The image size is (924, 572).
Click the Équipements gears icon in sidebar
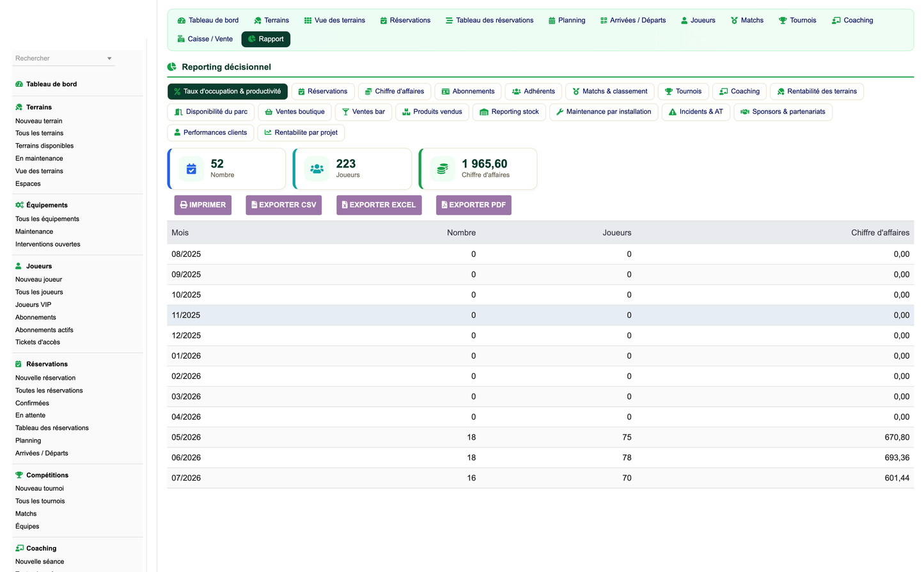click(x=19, y=205)
